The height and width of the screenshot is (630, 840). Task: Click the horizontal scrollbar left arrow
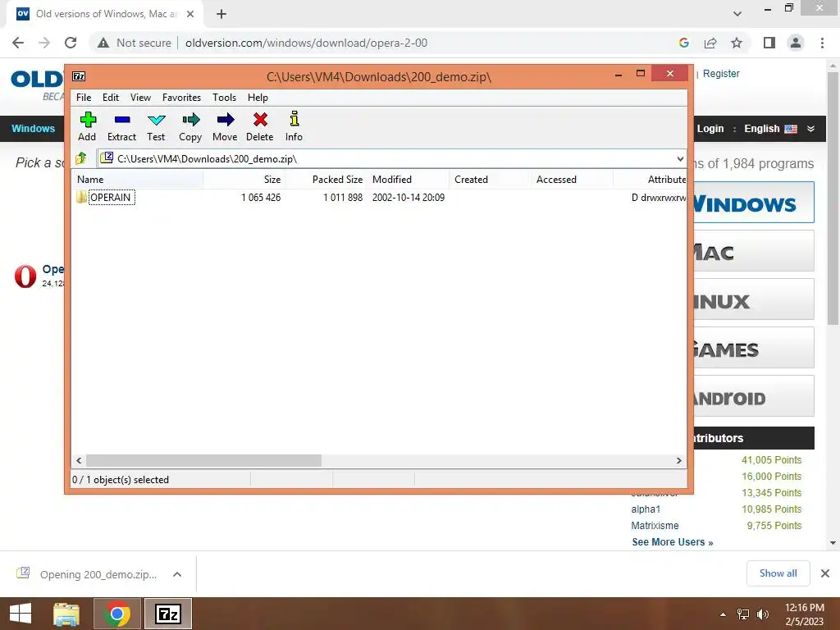pos(79,460)
